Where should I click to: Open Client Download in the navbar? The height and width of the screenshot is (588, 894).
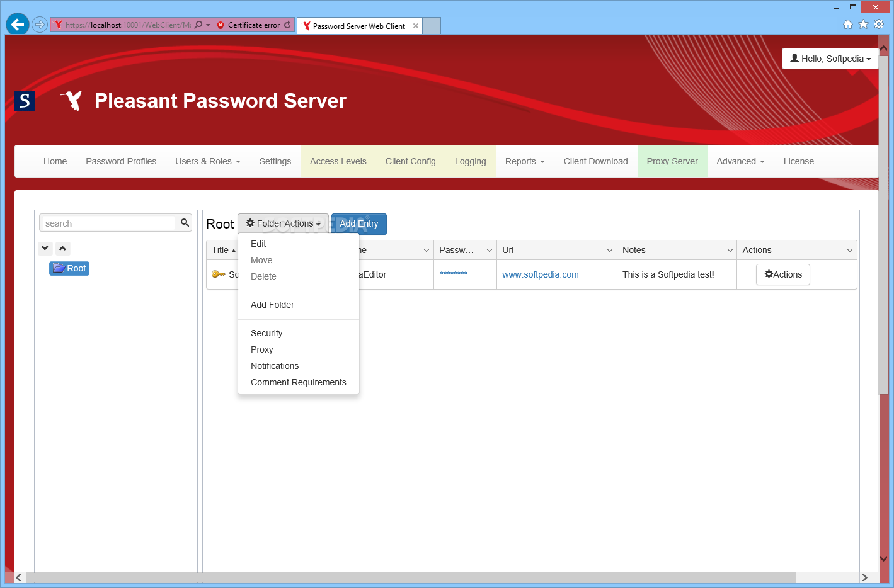[596, 161]
